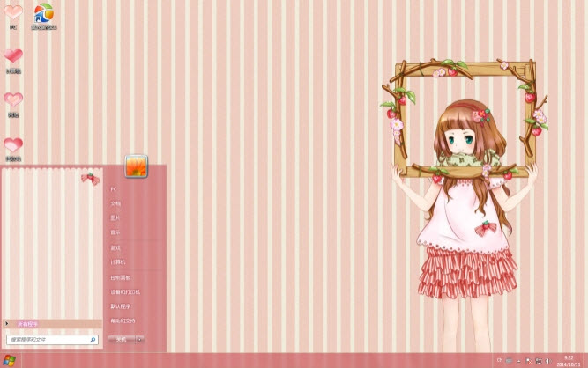The height and width of the screenshot is (368, 588).
Task: Open the fourth heart desktop icon (回收站)
Action: click(x=13, y=149)
